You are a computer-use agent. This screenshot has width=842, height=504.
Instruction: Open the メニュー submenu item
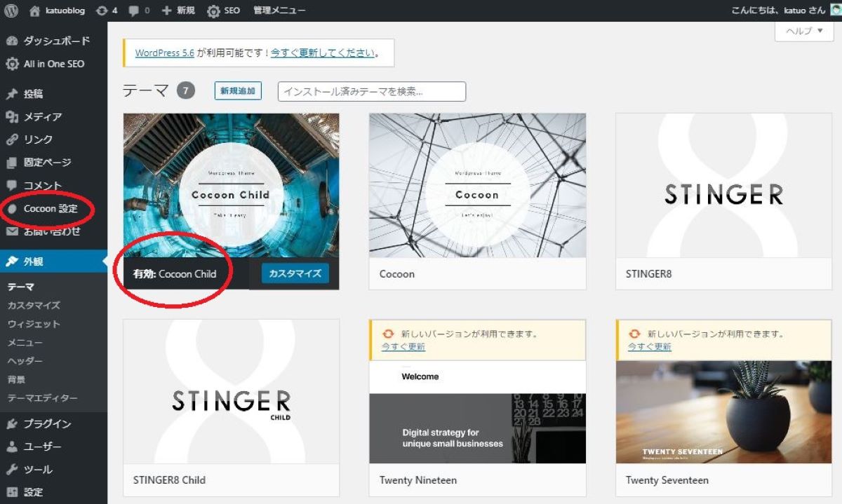pos(25,343)
